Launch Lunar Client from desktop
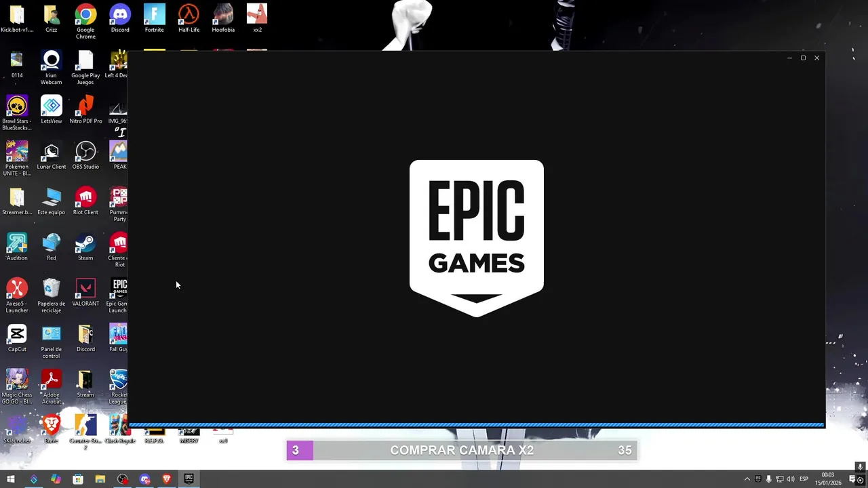The height and width of the screenshot is (488, 868). (51, 155)
